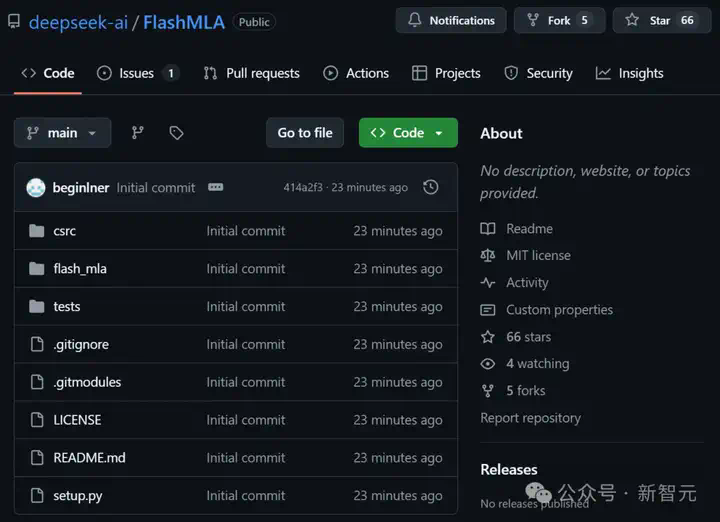Click the file icon beside README.md
Image resolution: width=720 pixels, height=522 pixels.
click(37, 457)
